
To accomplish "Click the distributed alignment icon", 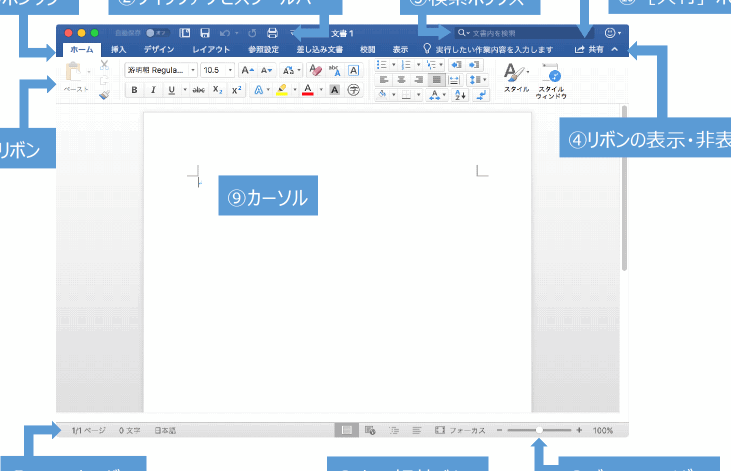I will (x=454, y=80).
